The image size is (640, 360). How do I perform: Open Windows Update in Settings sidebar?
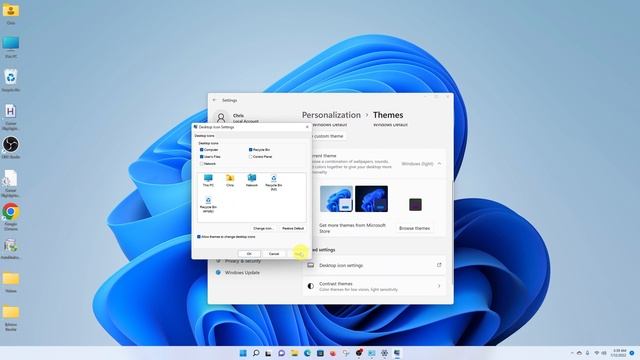242,272
